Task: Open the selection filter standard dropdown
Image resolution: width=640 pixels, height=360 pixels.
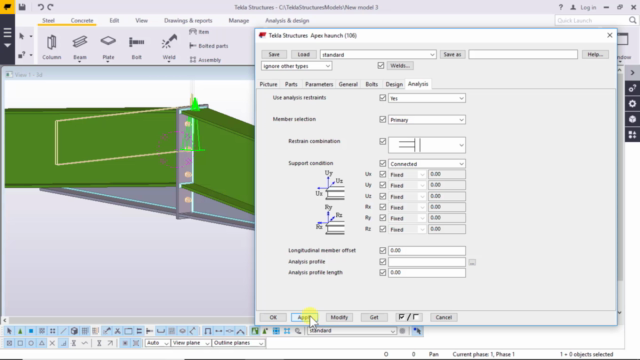Action: pyautogui.click(x=352, y=331)
